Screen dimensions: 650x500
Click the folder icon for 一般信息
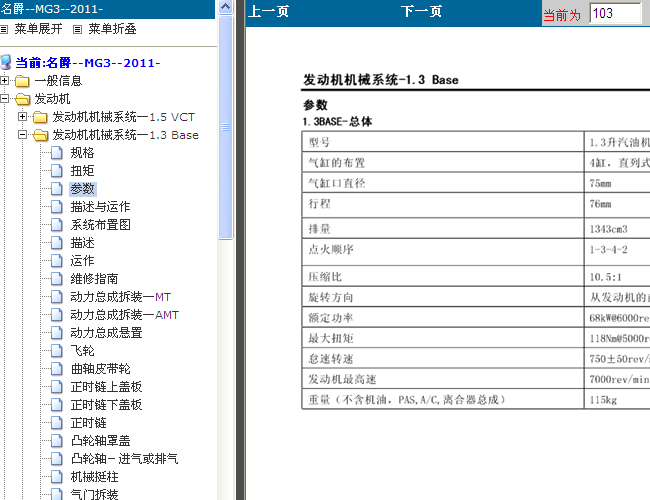pyautogui.click(x=22, y=81)
